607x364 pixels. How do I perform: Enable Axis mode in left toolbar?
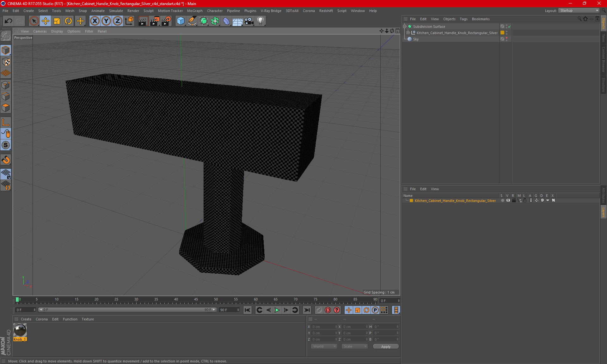click(x=6, y=122)
